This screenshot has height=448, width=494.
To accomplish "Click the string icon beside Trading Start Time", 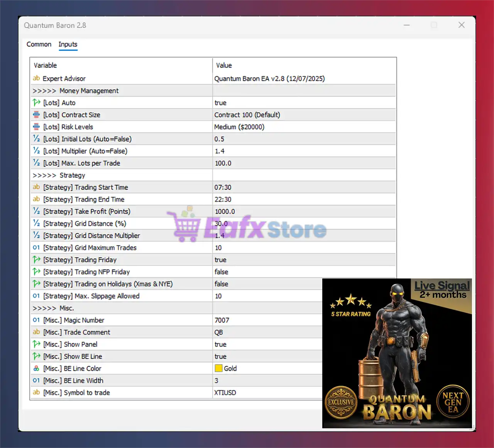I will tap(36, 187).
